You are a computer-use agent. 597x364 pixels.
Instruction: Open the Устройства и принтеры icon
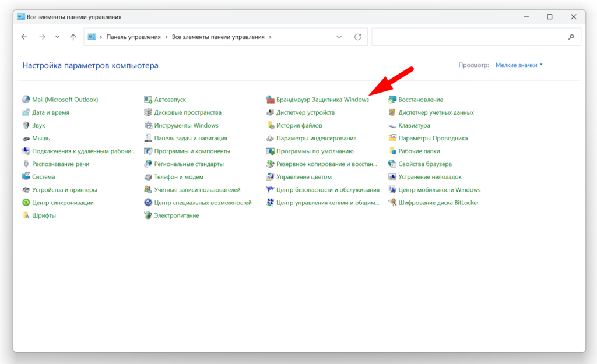(26, 190)
